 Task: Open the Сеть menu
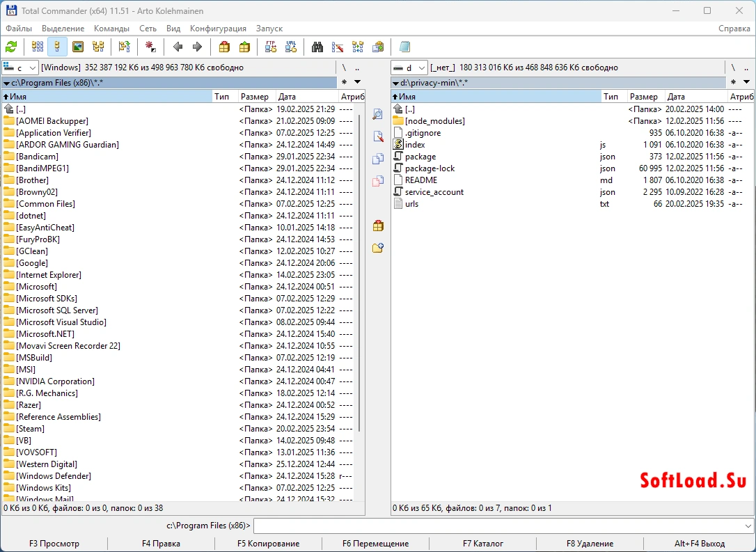(148, 29)
